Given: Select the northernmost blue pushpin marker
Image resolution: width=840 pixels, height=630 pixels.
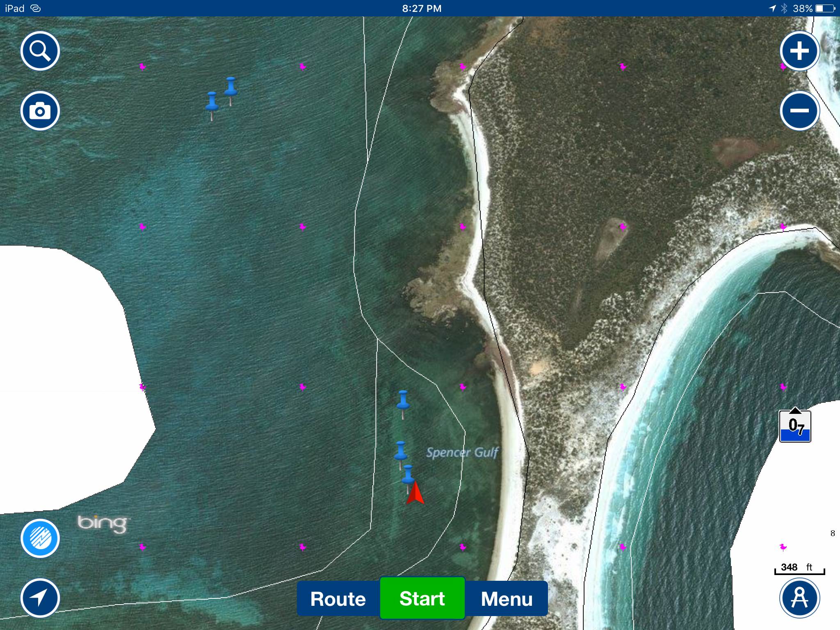Looking at the screenshot, I should coord(231,87).
